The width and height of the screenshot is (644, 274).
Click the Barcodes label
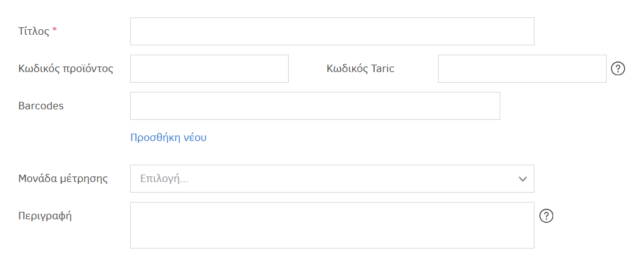coord(41,106)
